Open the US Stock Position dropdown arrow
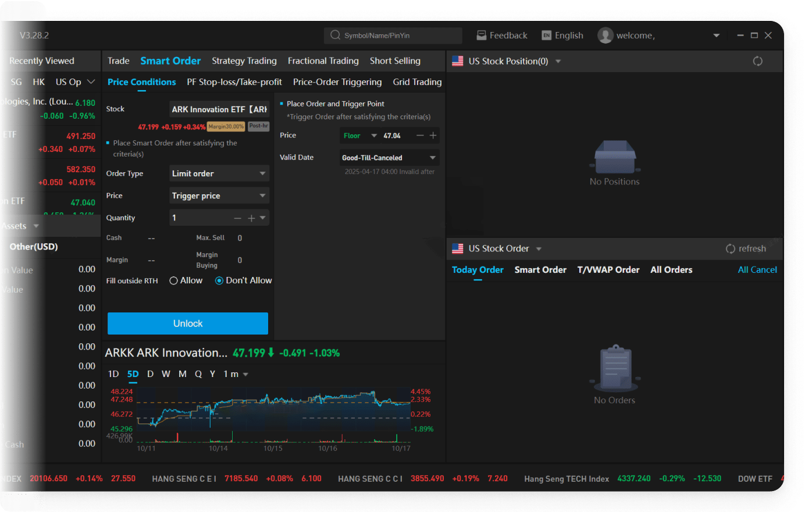Image resolution: width=812 pixels, height=512 pixels. 558,61
